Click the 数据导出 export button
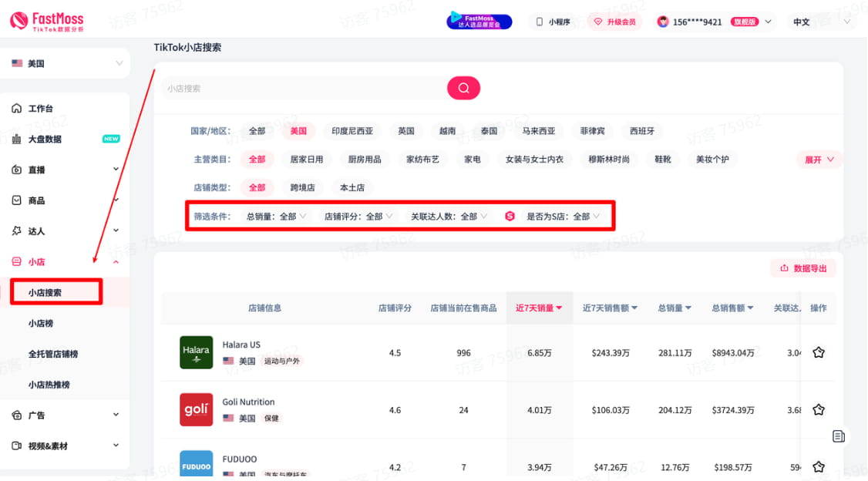Image resolution: width=868 pixels, height=481 pixels. pos(803,268)
